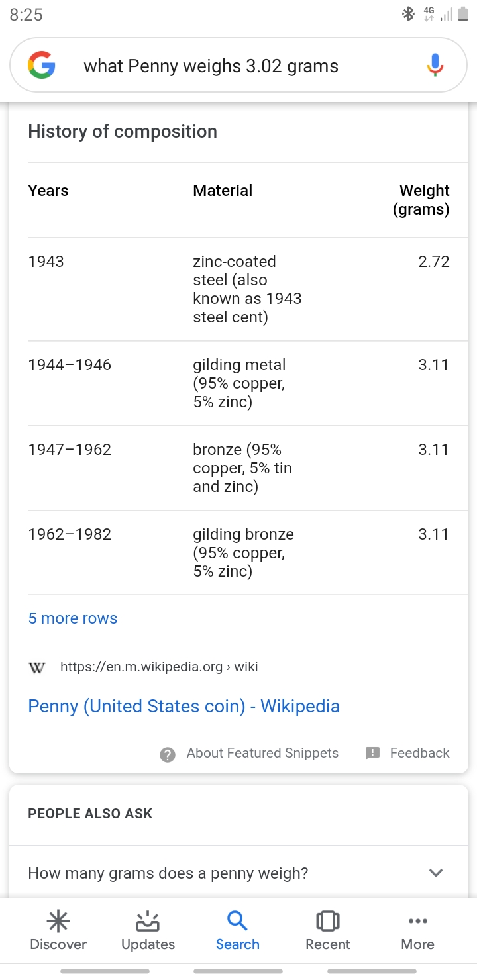This screenshot has width=477, height=980.
Task: Tap the 1943 steel cent table row
Action: pos(238,289)
